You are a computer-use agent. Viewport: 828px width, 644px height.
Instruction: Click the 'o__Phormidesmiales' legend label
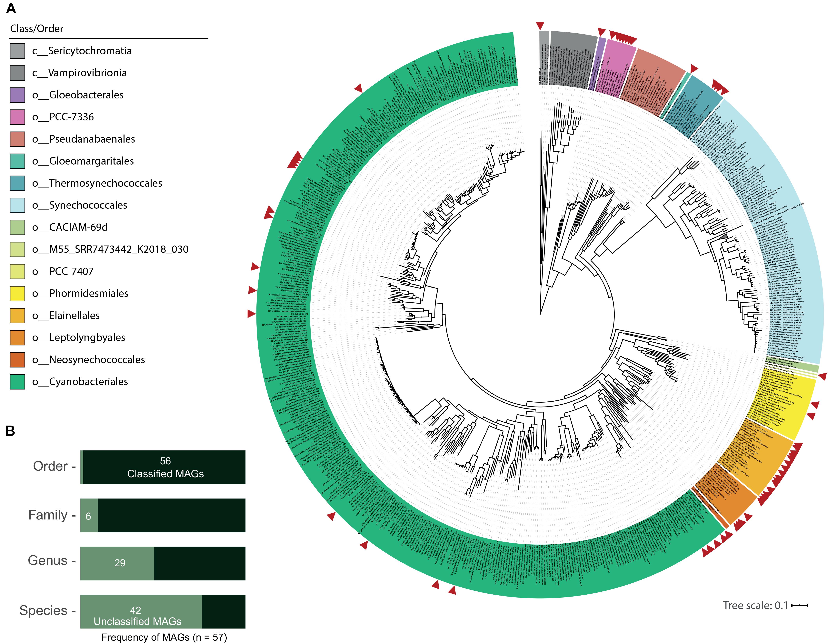[80, 293]
